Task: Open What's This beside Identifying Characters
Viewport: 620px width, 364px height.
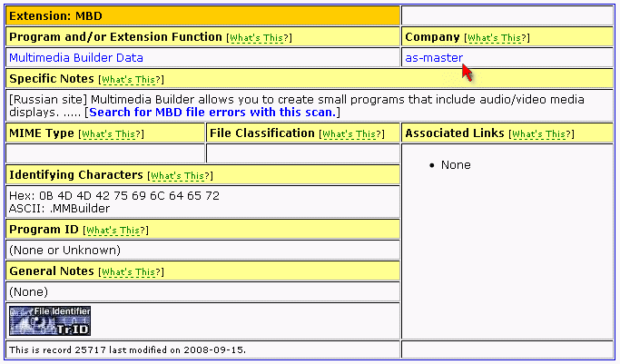Action: tap(180, 176)
